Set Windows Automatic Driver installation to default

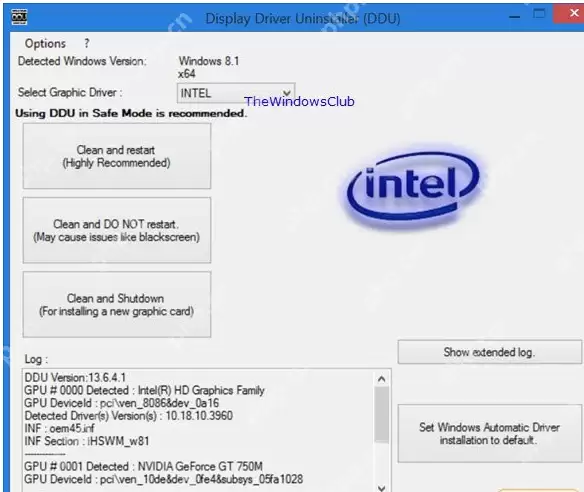tap(489, 434)
